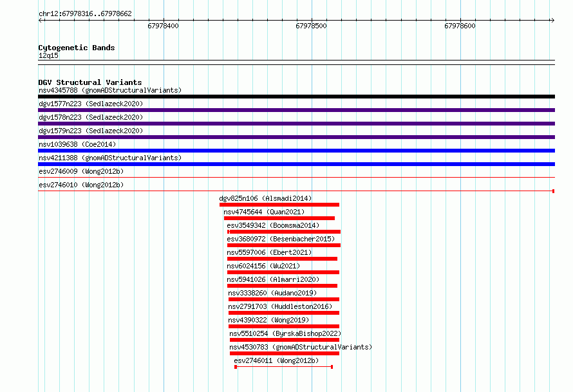The image size is (573, 392).
Task: Open the nsv5597006 Ebert2021 label
Action: [x=269, y=252]
